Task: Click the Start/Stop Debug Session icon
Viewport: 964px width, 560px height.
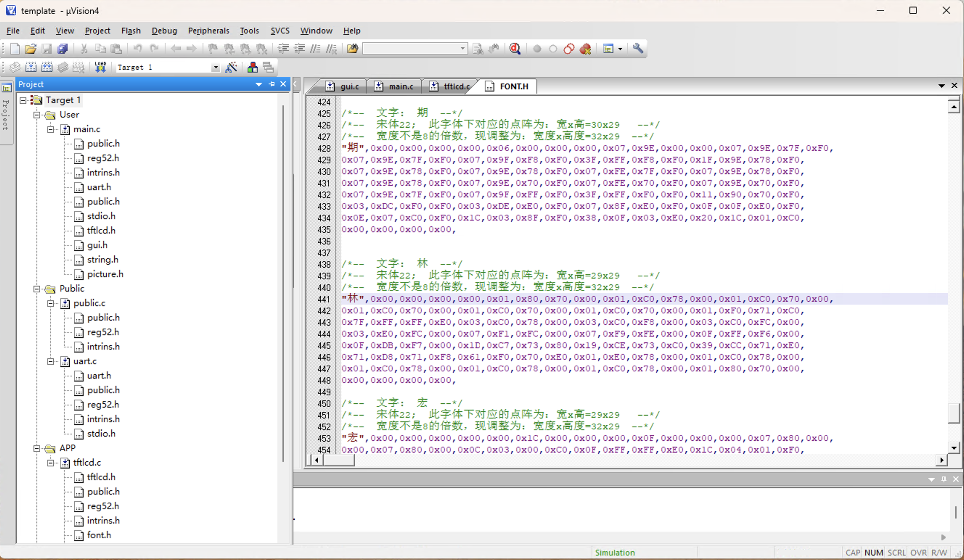Action: click(x=515, y=49)
